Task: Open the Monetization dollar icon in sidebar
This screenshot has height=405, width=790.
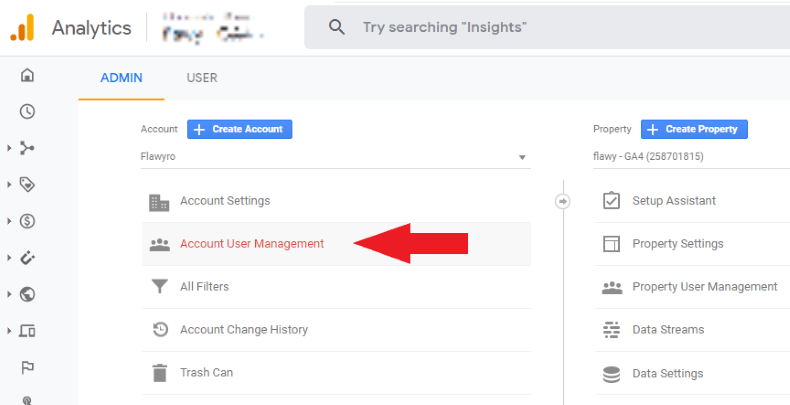Action: click(x=28, y=221)
